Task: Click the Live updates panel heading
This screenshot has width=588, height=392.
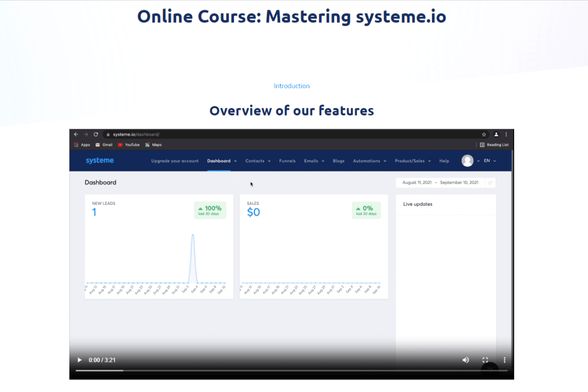Action: [418, 204]
